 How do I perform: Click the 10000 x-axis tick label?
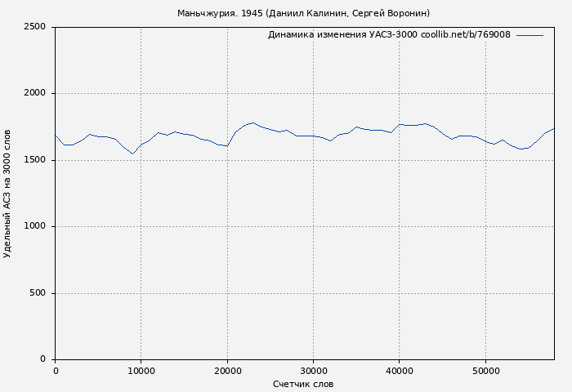pyautogui.click(x=141, y=371)
